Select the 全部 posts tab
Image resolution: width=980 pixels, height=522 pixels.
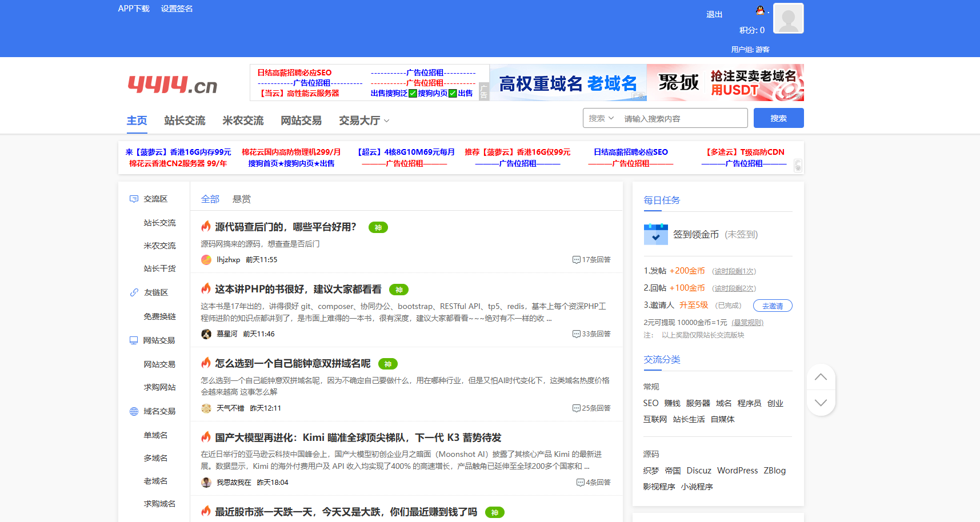pyautogui.click(x=210, y=199)
